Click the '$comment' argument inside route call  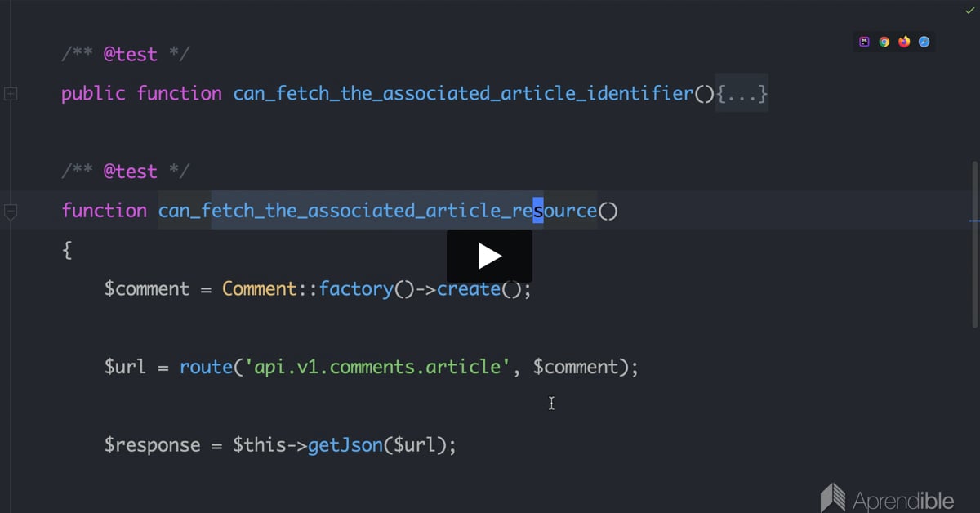point(576,367)
